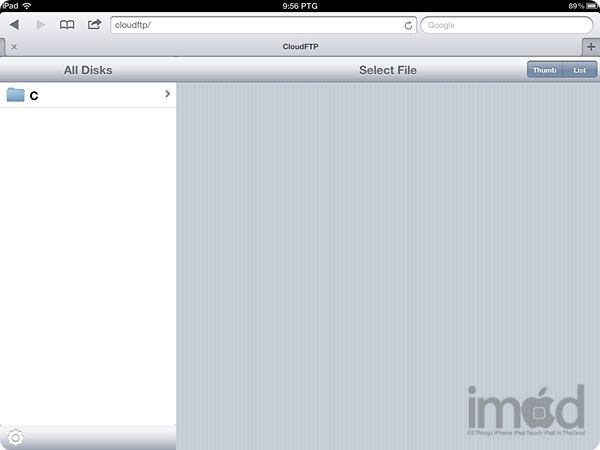This screenshot has width=600, height=450.
Task: Open CloudFTP settings gear
Action: [15, 437]
